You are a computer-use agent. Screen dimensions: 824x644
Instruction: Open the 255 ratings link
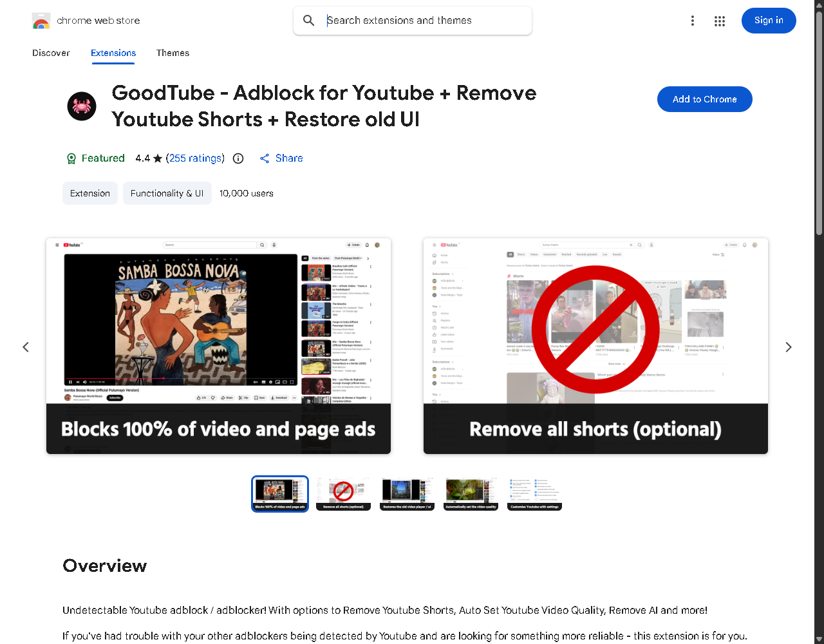pyautogui.click(x=196, y=158)
